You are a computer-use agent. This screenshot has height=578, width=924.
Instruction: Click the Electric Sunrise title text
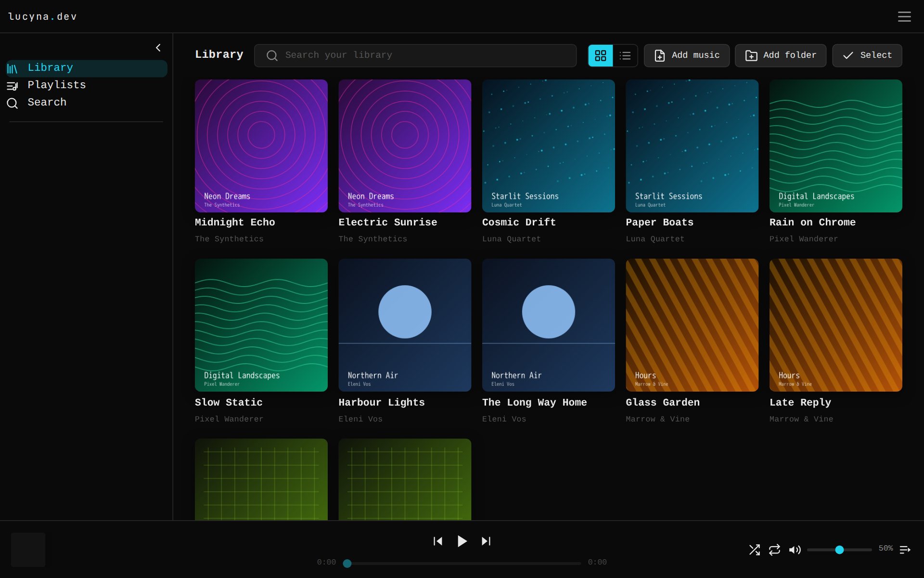coord(388,223)
